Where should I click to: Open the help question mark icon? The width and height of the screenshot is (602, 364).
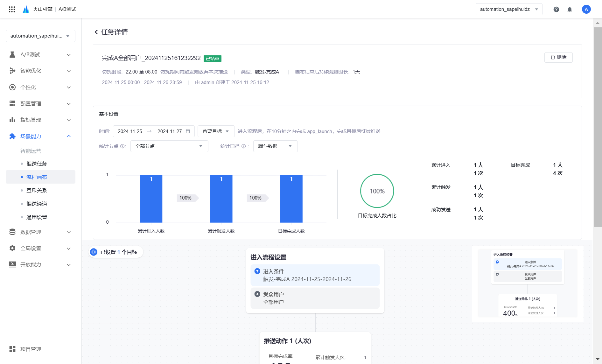tap(556, 9)
